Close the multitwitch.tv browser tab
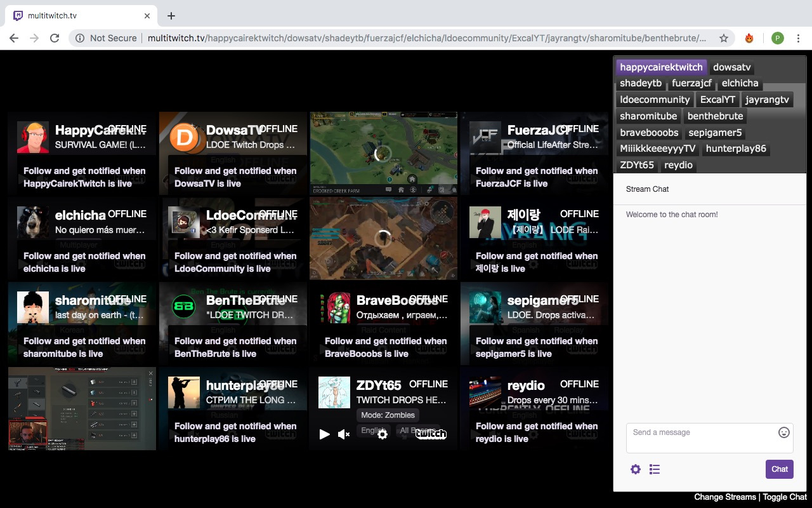812x508 pixels. pyautogui.click(x=147, y=16)
